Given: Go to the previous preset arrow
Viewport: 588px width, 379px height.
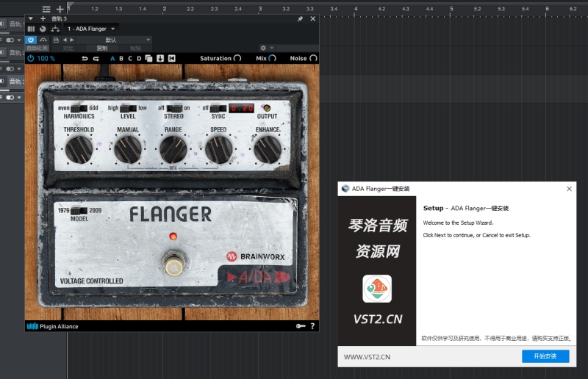Looking at the screenshot, I should pyautogui.click(x=65, y=40).
